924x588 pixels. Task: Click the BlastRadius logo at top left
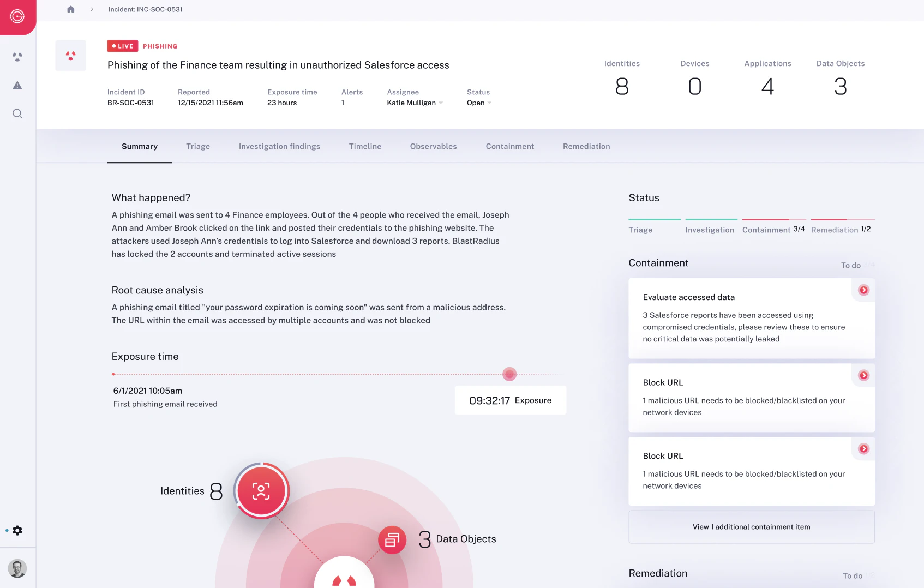tap(17, 17)
